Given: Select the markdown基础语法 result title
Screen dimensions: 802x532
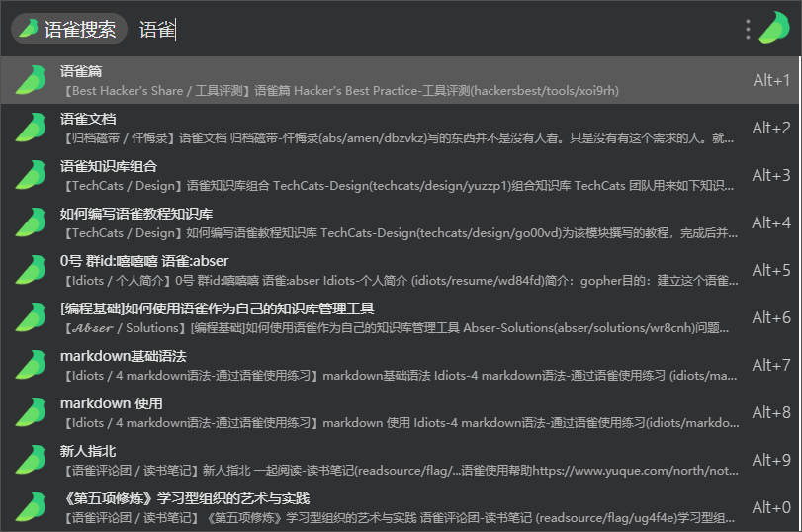Looking at the screenshot, I should (x=124, y=356).
